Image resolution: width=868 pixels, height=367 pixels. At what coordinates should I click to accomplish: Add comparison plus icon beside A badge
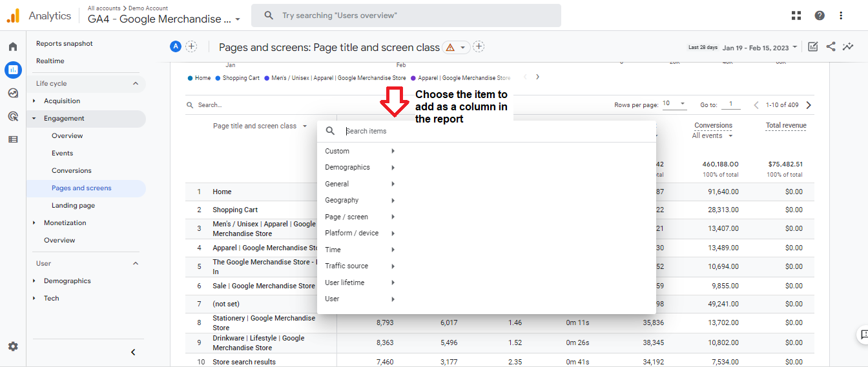(191, 46)
